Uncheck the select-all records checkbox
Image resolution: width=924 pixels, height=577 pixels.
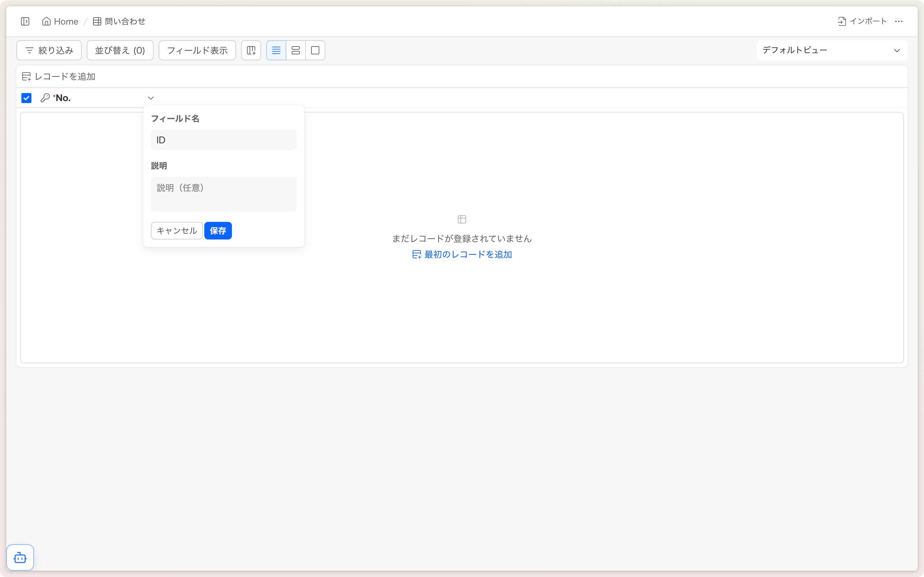point(26,98)
